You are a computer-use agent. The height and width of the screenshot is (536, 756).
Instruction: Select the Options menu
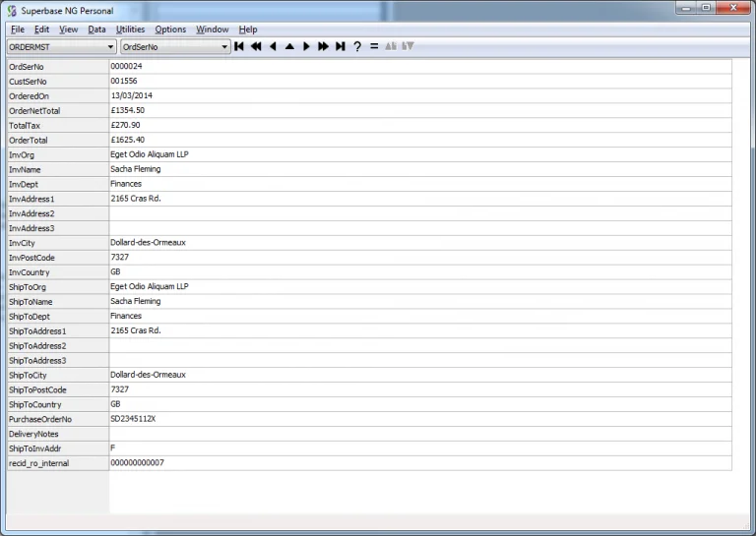tap(170, 30)
